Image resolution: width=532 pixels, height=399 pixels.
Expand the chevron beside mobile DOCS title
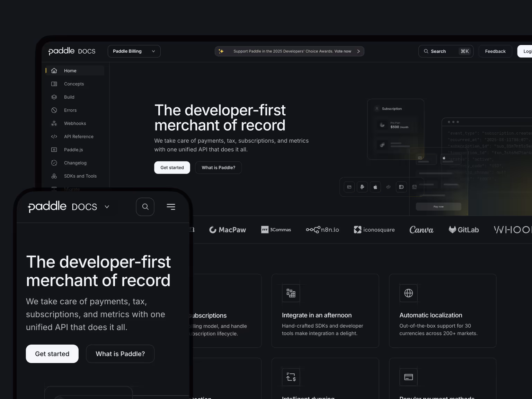pyautogui.click(x=107, y=207)
